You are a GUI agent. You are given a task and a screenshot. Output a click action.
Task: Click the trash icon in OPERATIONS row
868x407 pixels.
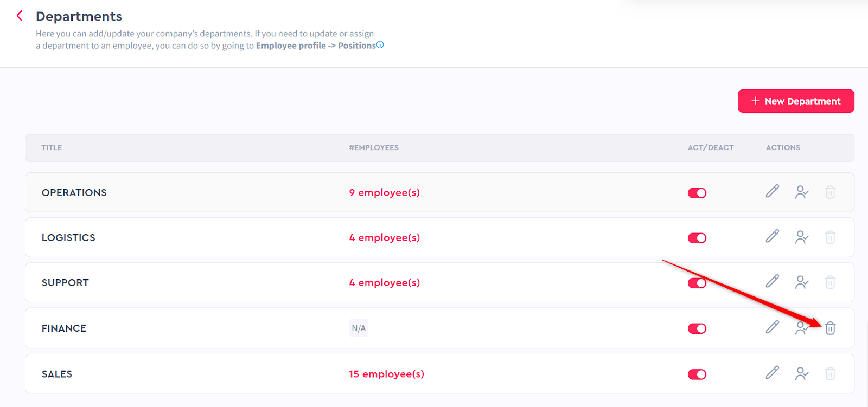point(830,192)
